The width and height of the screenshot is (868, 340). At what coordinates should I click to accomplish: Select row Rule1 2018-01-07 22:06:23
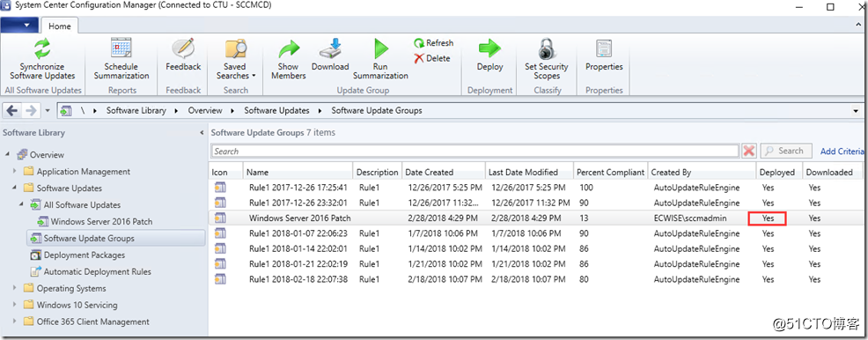pyautogui.click(x=536, y=233)
